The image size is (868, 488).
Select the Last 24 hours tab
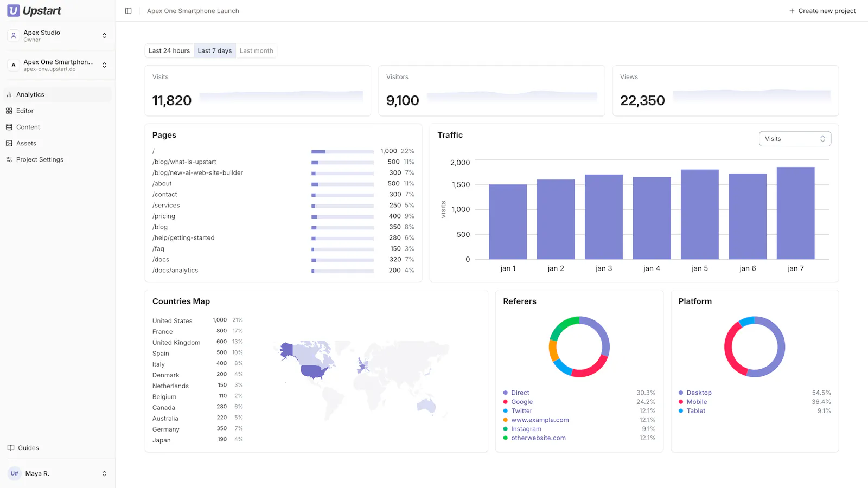point(169,51)
